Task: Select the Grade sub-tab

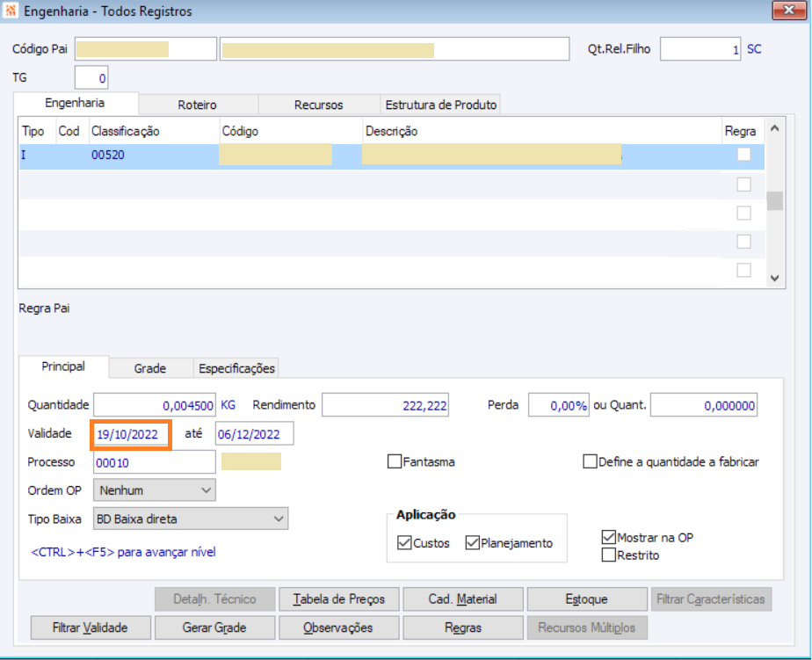Action: pyautogui.click(x=150, y=368)
